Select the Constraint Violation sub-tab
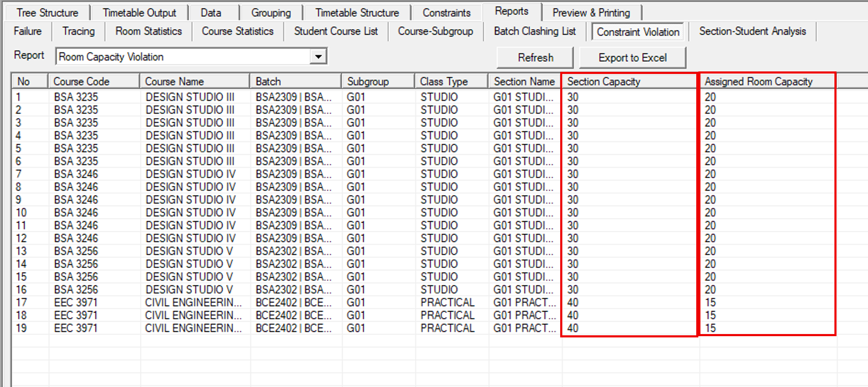The height and width of the screenshot is (387, 868). (638, 32)
